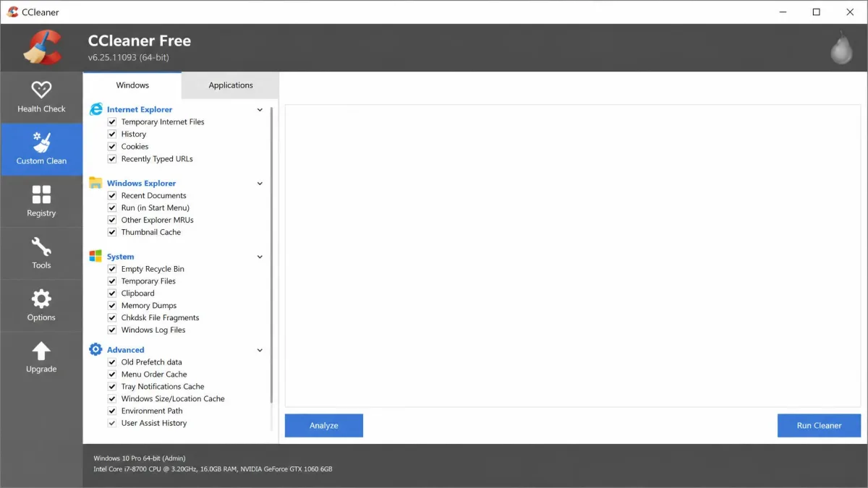Collapse the Windows Explorer section chevron
Viewport: 868px width, 488px height.
click(260, 184)
